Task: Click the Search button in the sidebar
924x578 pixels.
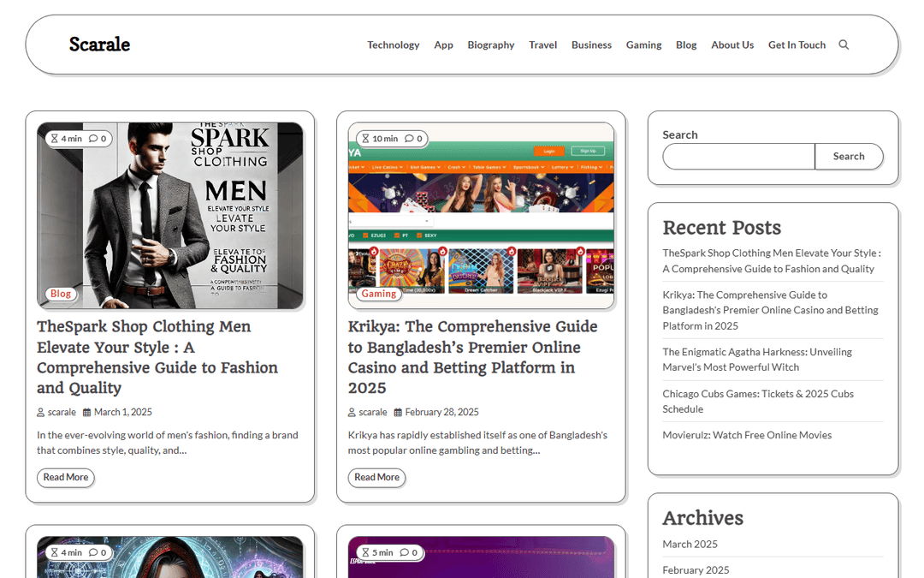Action: (x=849, y=157)
